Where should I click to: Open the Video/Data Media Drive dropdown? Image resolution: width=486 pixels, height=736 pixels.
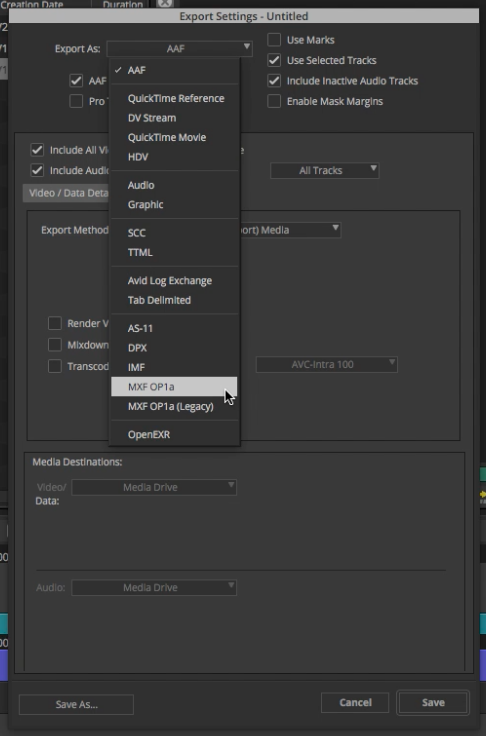click(x=154, y=487)
